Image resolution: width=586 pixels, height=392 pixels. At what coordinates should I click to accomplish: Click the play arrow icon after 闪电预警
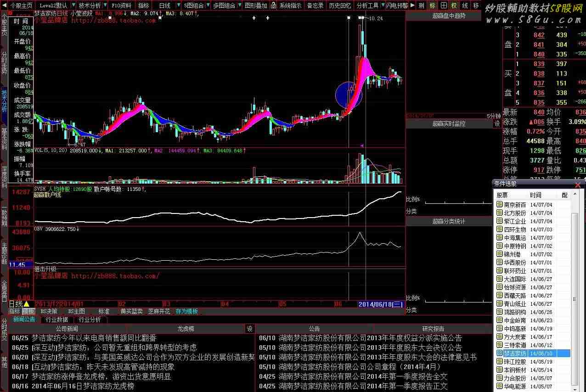pyautogui.click(x=412, y=6)
